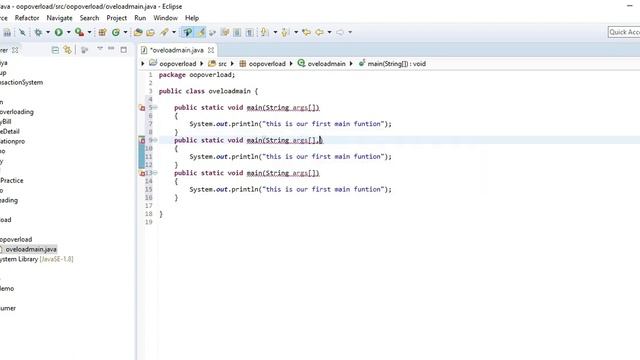Click the Save All toolbar icon
Viewport: 640px width, 360px height.
(x=7, y=32)
